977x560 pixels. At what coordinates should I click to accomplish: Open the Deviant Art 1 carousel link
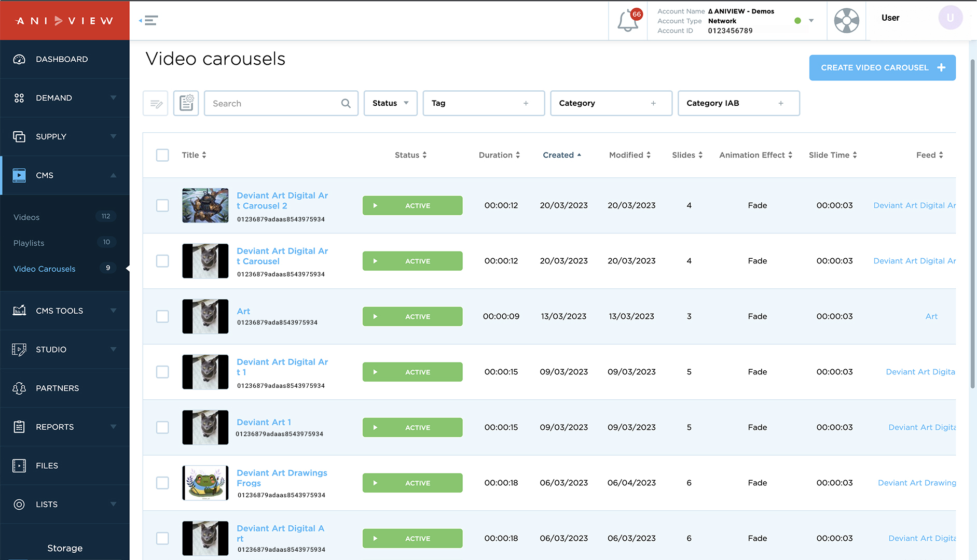[264, 422]
